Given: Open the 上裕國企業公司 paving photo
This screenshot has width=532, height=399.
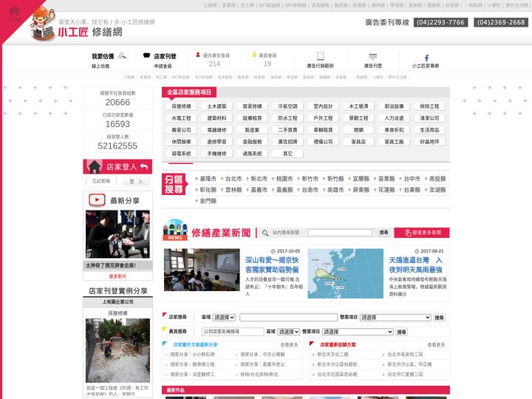Looking at the screenshot, I should pyautogui.click(x=117, y=350).
